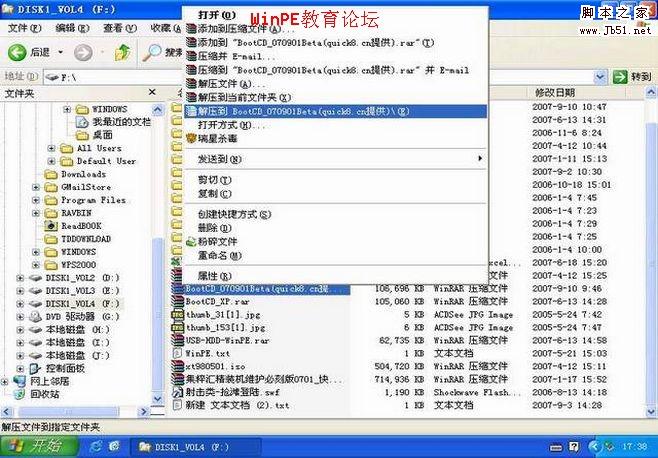The height and width of the screenshot is (458, 658).
Task: Open the 编辑 (E) menu
Action: point(72,28)
